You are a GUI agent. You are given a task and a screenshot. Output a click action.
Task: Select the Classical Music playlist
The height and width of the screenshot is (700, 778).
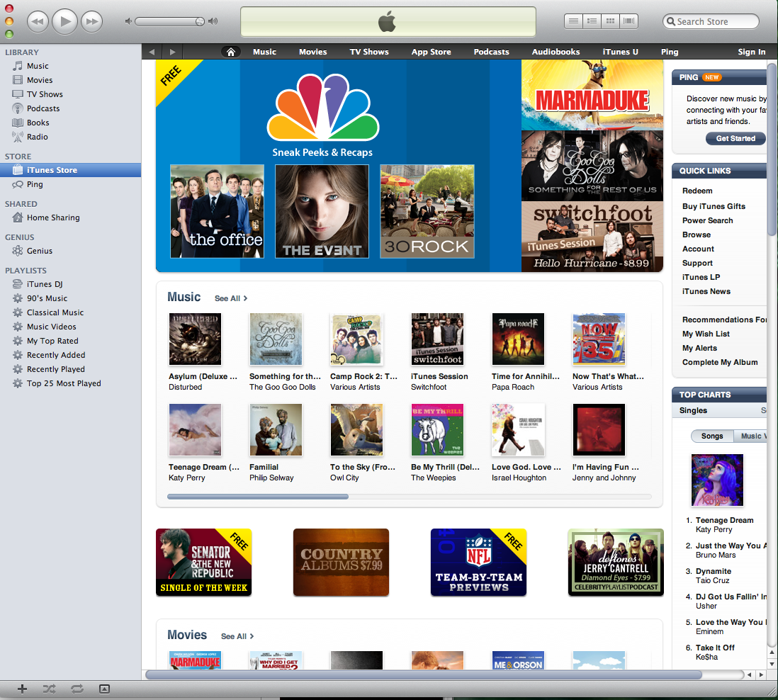(x=70, y=312)
